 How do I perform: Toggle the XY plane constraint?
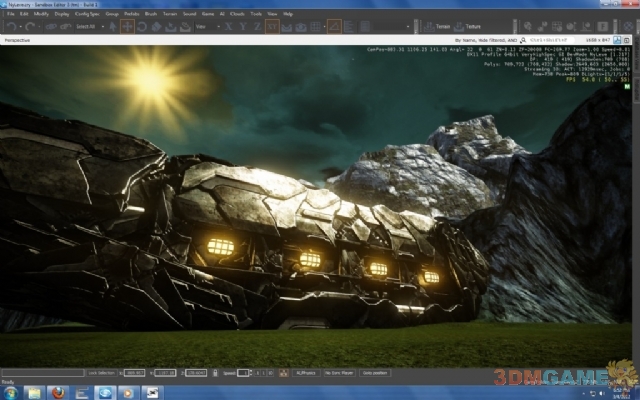(272, 27)
